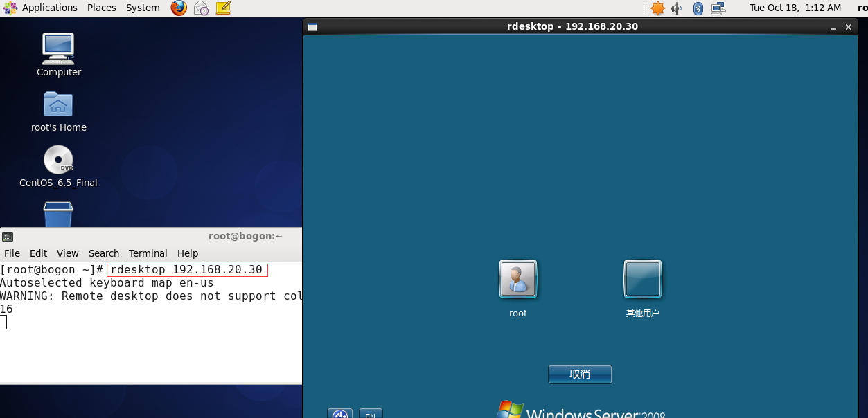Screen dimensions: 868x418
Task: Click the date and time clock
Action: click(x=795, y=8)
